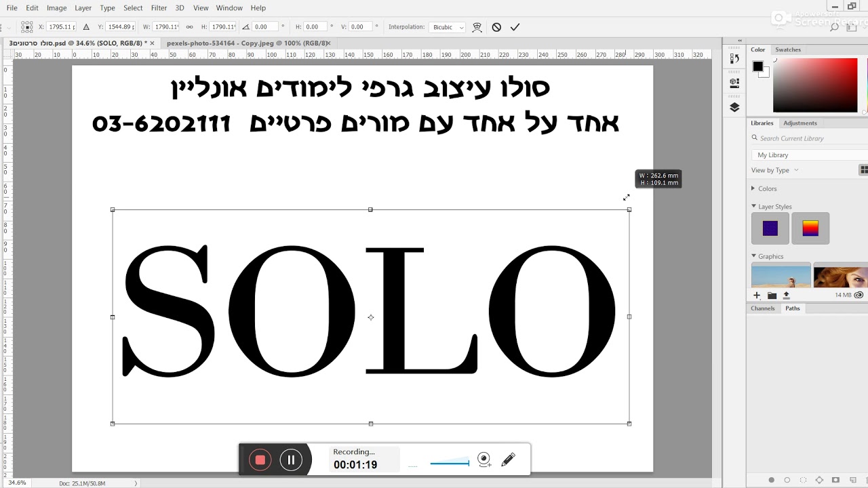The width and height of the screenshot is (868, 488).
Task: Toggle the maintain aspect ratio link
Action: tap(190, 27)
